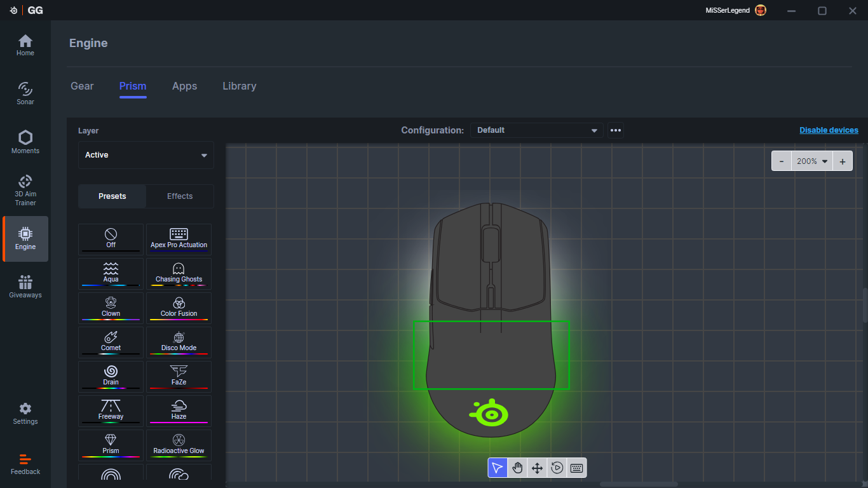Apply the Apex Pro Actuation preset
Screen dimensions: 868x488
click(179, 240)
